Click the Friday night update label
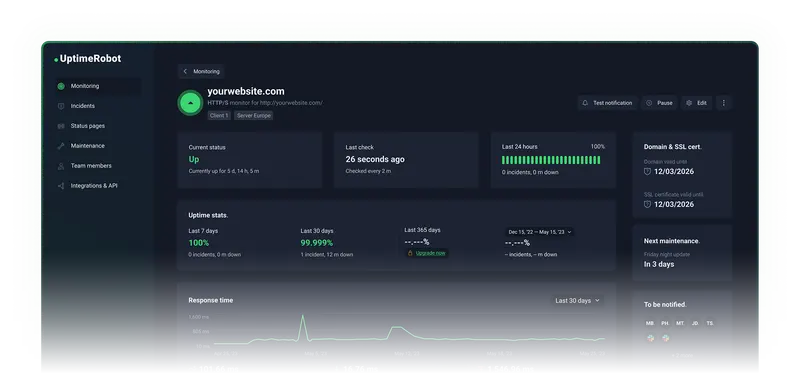The width and height of the screenshot is (800, 383). pyautogui.click(x=667, y=254)
